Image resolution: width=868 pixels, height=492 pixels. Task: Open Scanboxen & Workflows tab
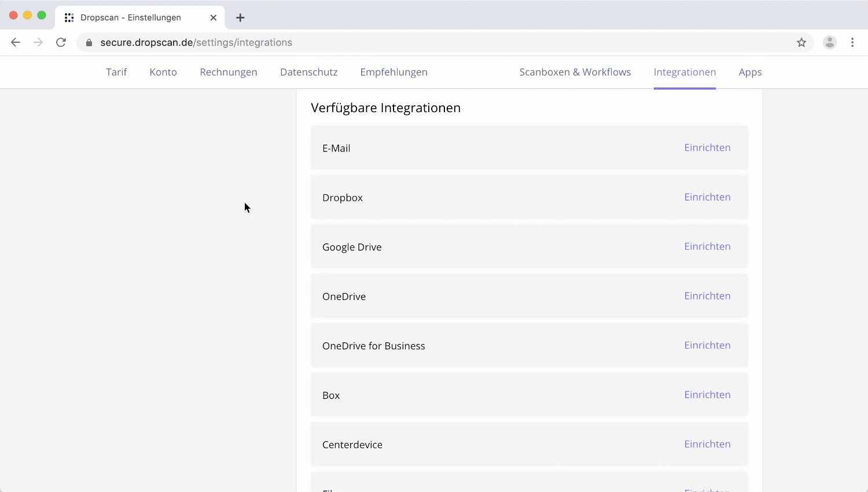pos(575,72)
